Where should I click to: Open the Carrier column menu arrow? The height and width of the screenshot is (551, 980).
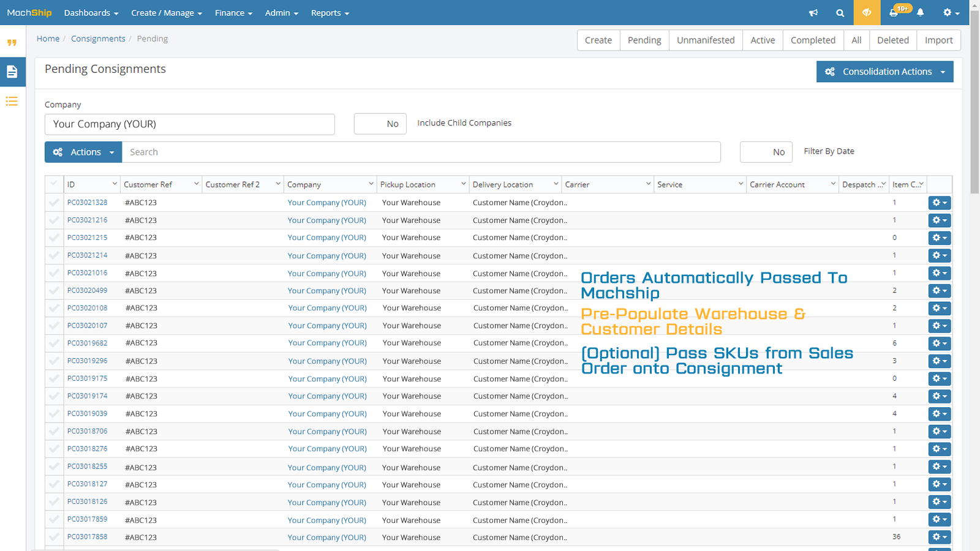(x=649, y=184)
